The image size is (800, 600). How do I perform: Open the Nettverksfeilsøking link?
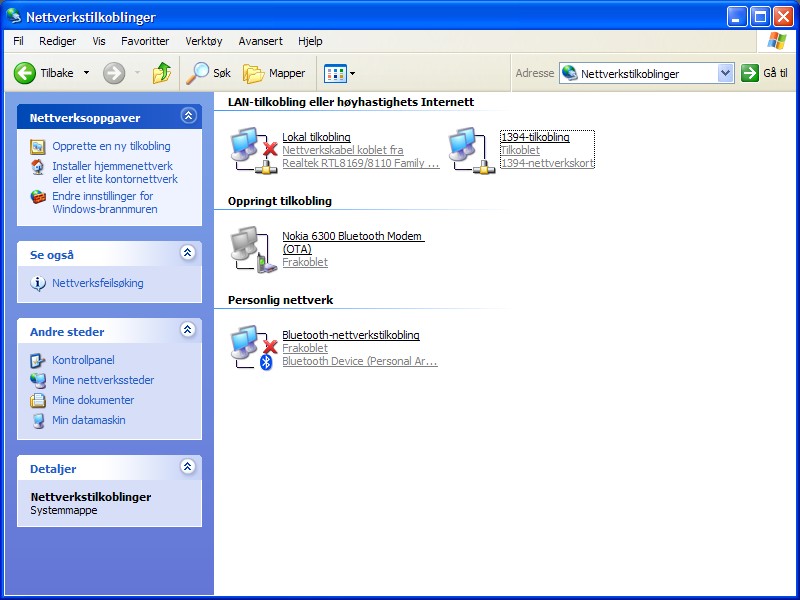click(x=97, y=283)
